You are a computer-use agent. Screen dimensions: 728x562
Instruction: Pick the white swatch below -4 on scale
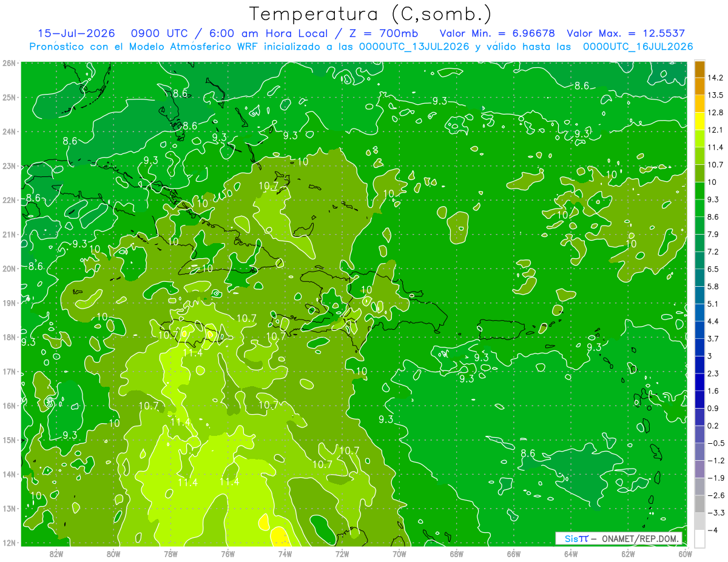(699, 538)
